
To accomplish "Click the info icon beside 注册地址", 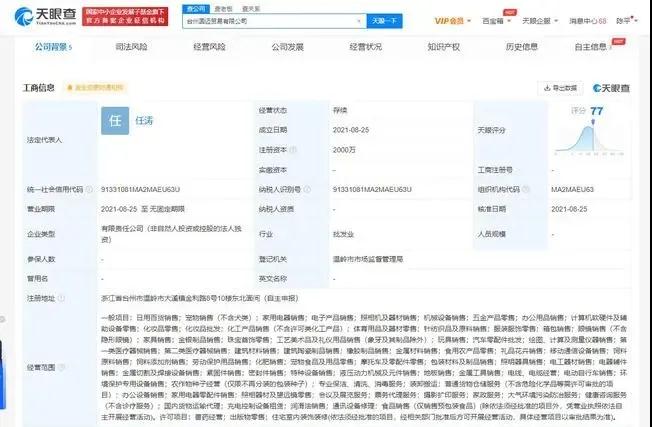I will pos(61,298).
